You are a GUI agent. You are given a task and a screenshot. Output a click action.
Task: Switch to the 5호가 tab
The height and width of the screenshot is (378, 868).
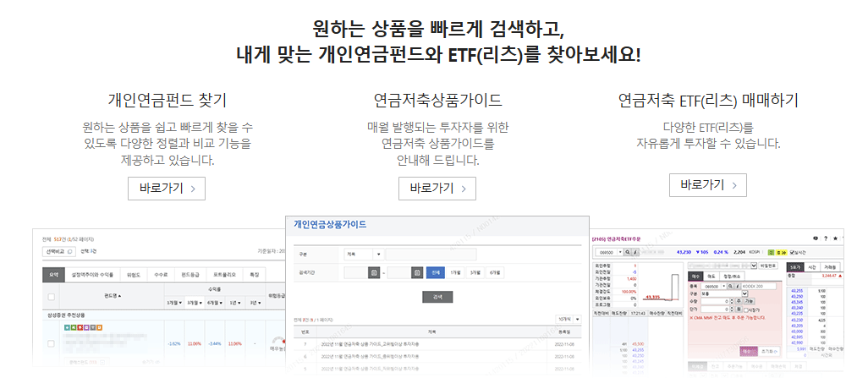point(795,267)
